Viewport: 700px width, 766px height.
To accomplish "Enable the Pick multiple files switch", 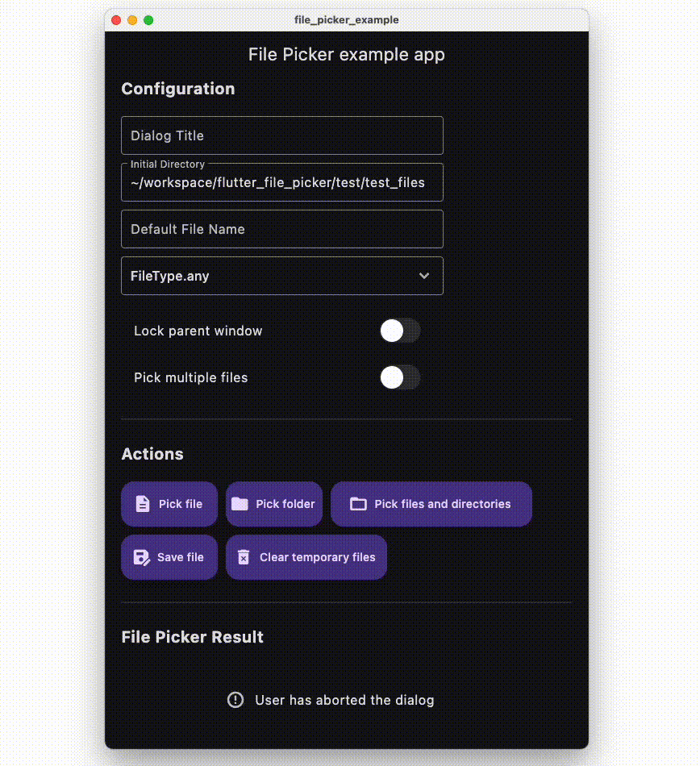I will (x=400, y=377).
